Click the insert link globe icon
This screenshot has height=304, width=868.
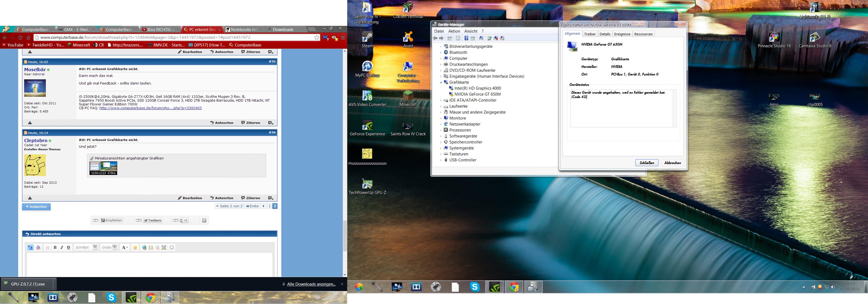[144, 247]
